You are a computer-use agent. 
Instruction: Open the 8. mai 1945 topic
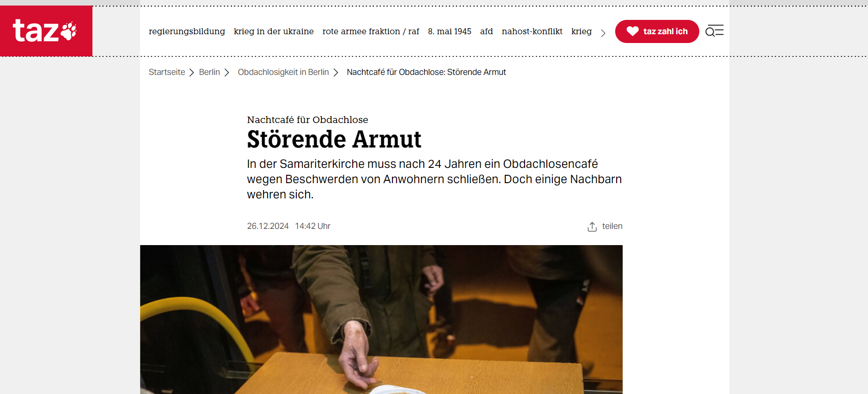click(450, 31)
